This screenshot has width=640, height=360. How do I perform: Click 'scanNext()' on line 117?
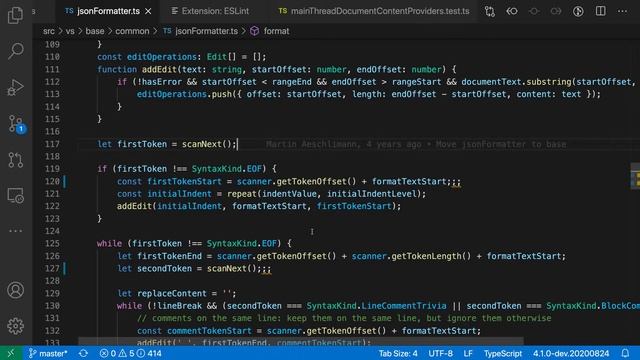point(207,144)
